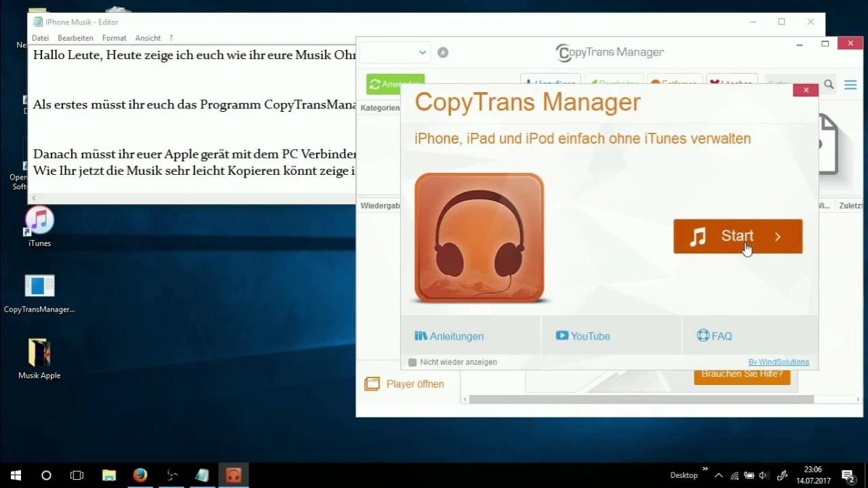Image resolution: width=868 pixels, height=488 pixels.
Task: Close the CopyTrans Manager welcome popup
Action: [806, 90]
